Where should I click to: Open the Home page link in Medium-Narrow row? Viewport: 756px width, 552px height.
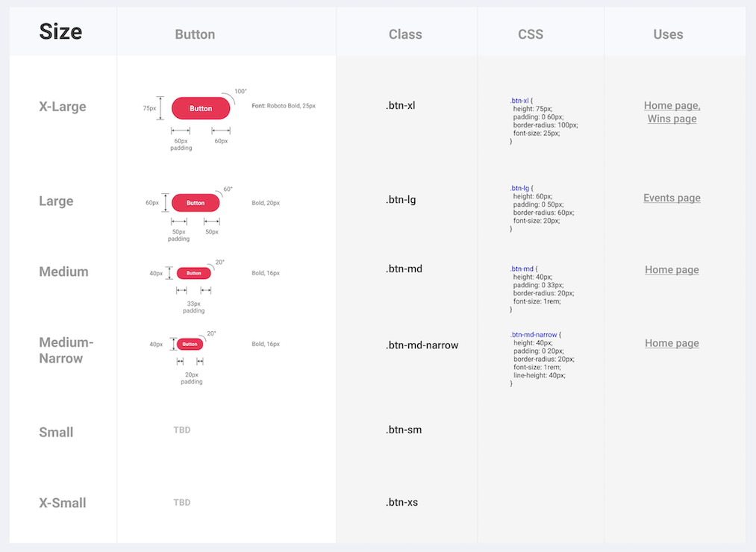coord(672,343)
